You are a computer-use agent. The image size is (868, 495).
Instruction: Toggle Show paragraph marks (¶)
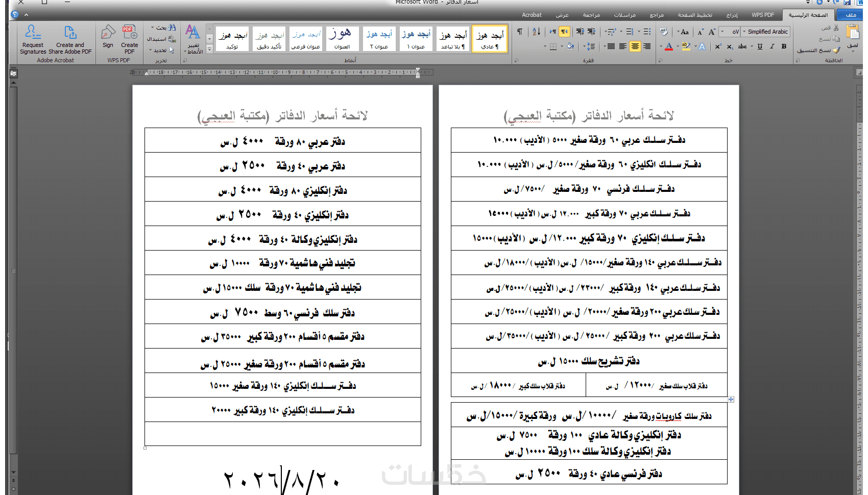click(520, 32)
